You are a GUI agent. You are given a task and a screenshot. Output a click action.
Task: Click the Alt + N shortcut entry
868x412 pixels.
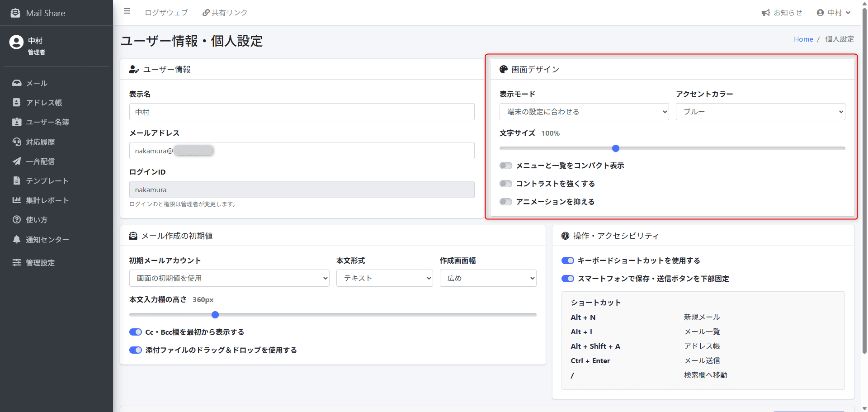583,317
